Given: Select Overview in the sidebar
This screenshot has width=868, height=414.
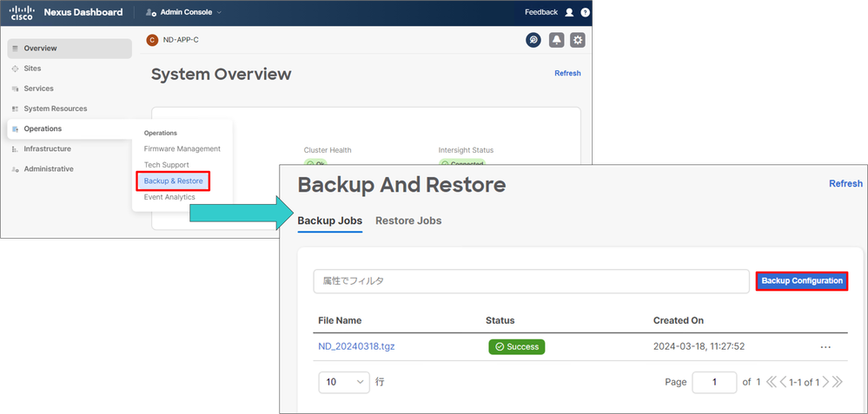Looking at the screenshot, I should pos(70,49).
